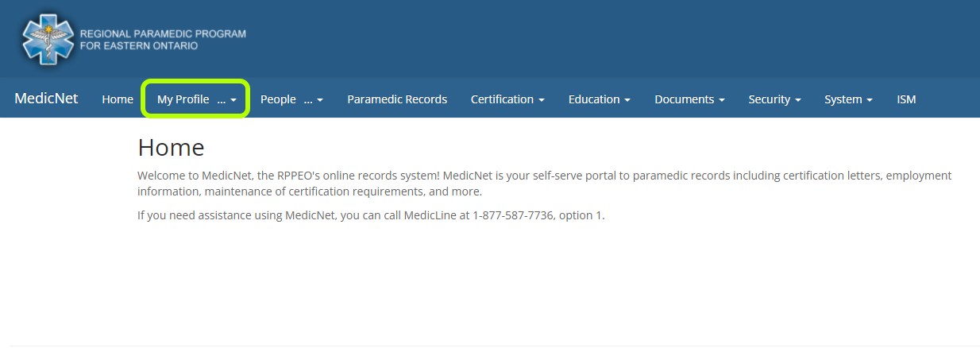This screenshot has height=348, width=980.
Task: Click the My Profile caret arrow
Action: 233,100
